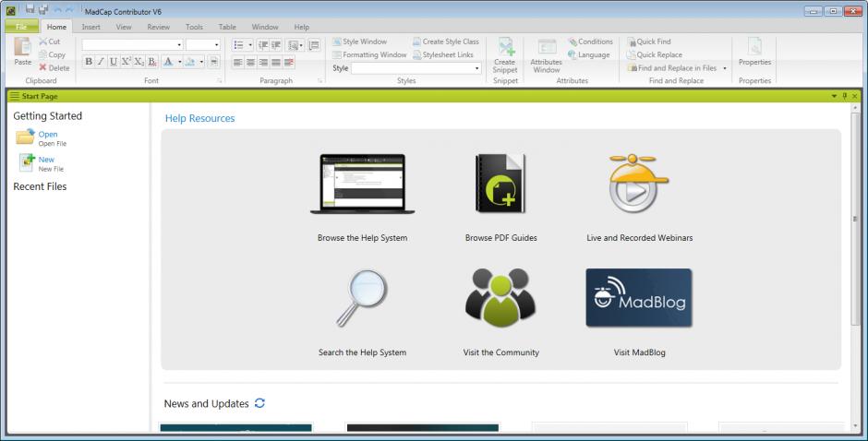The width and height of the screenshot is (868, 441).
Task: Click the Properties ribbon button
Action: 754,52
